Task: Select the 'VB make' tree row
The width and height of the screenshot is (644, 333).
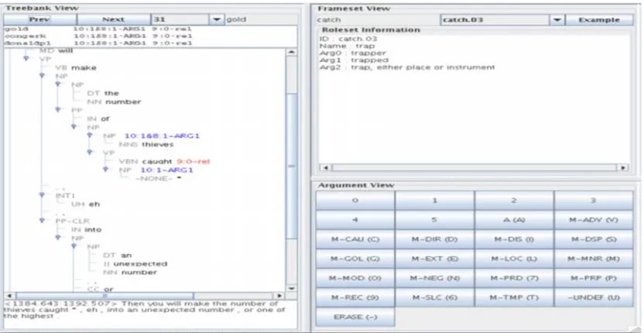Action: coord(76,67)
